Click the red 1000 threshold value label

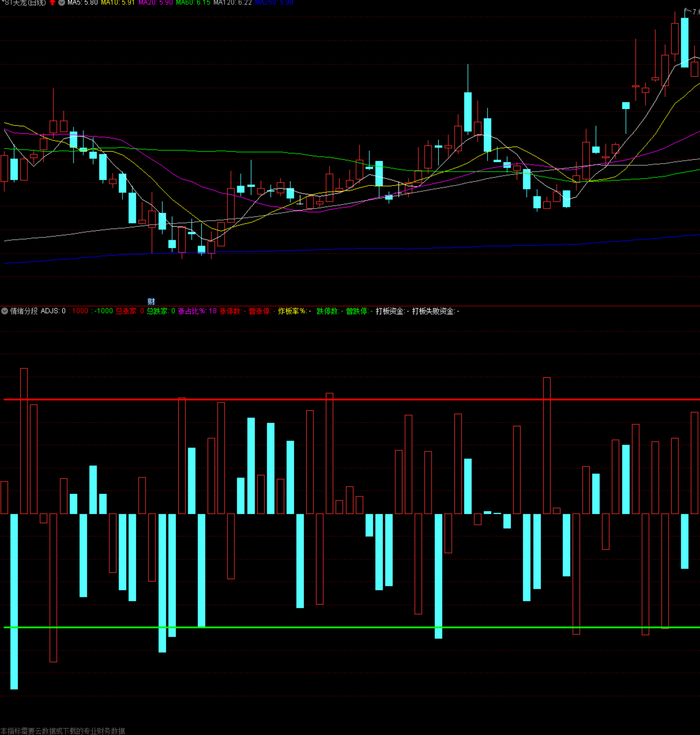(x=78, y=311)
